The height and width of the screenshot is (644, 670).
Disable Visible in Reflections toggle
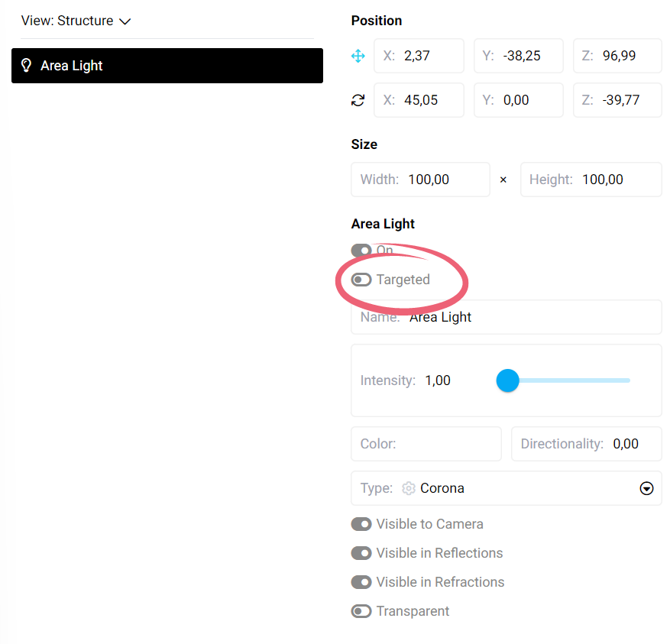pyautogui.click(x=361, y=553)
